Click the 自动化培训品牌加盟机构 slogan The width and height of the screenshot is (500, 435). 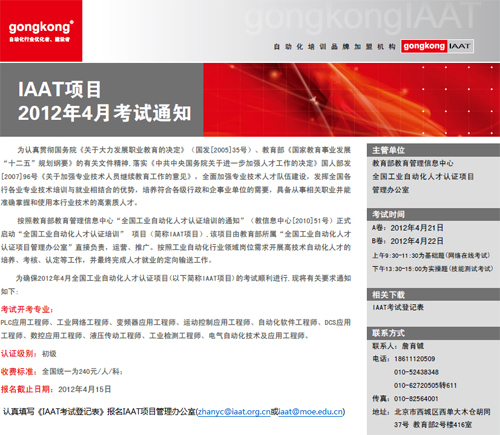tap(334, 47)
